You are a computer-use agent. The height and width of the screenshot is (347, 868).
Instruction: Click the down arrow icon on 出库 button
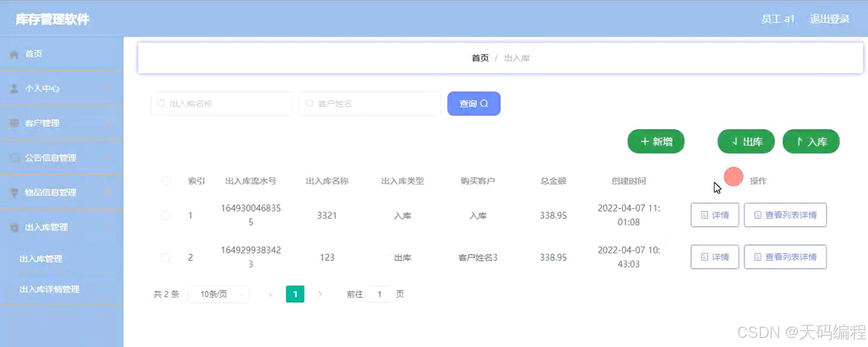735,141
